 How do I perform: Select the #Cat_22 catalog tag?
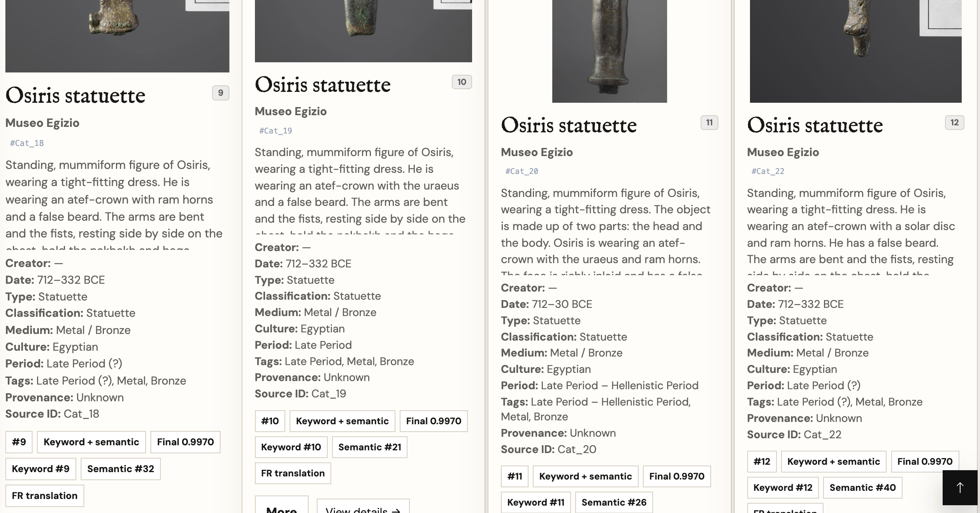[x=767, y=171]
